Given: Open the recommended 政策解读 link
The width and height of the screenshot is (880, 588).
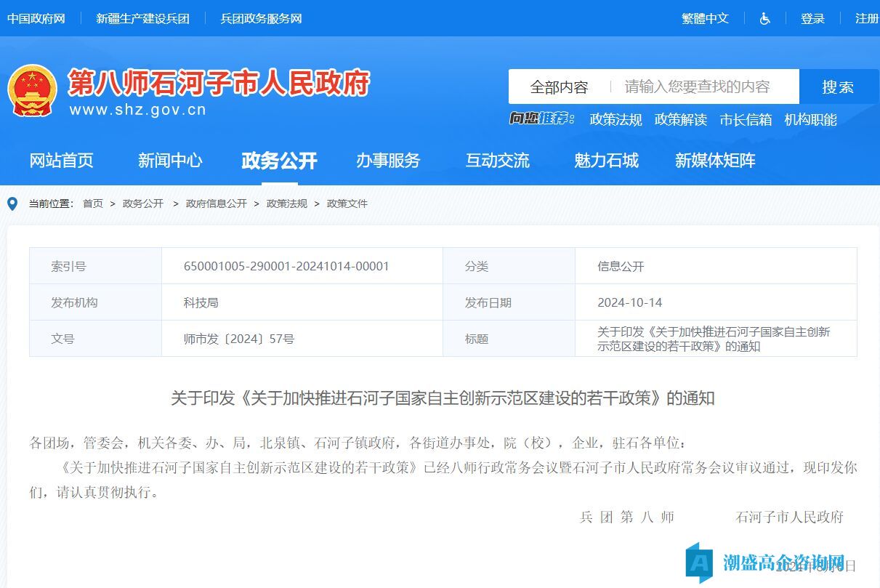Looking at the screenshot, I should point(680,120).
